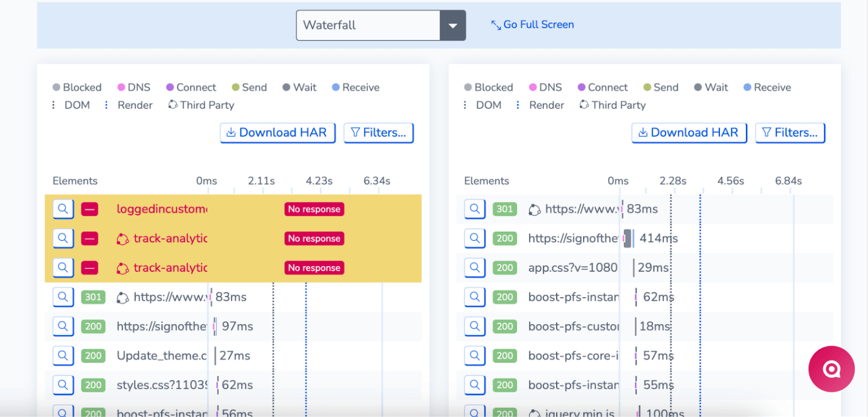This screenshot has width=868, height=417.
Task: Click the Waterfall type selector box
Action: 367,25
